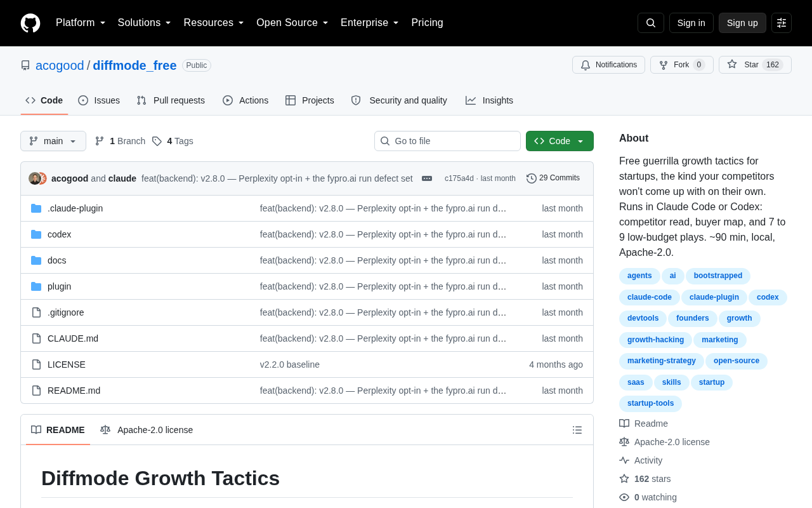The image size is (812, 508).
Task: Open Apache-2.0 license link in About sidebar
Action: (x=664, y=442)
